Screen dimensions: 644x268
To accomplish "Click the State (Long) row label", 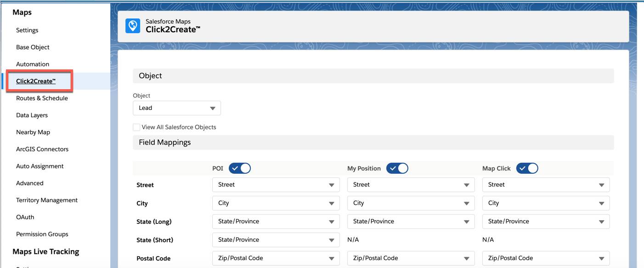I will [154, 222].
